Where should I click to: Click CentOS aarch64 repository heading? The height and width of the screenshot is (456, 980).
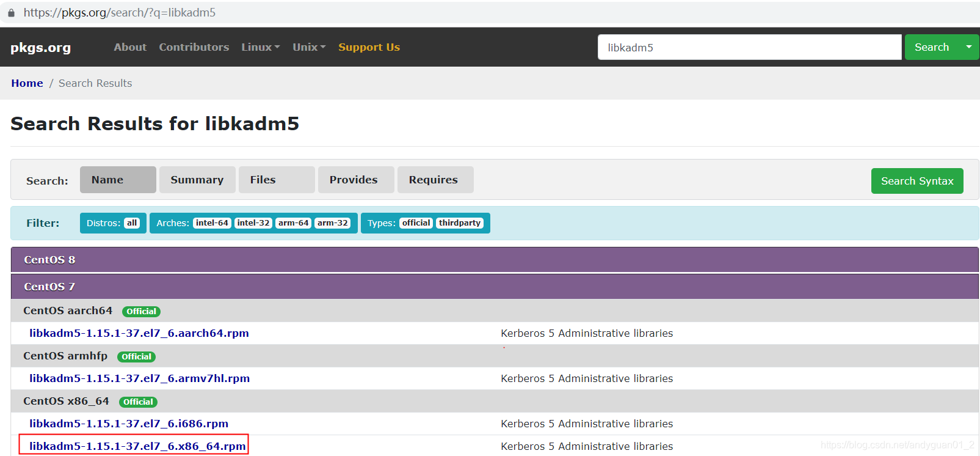tap(68, 311)
